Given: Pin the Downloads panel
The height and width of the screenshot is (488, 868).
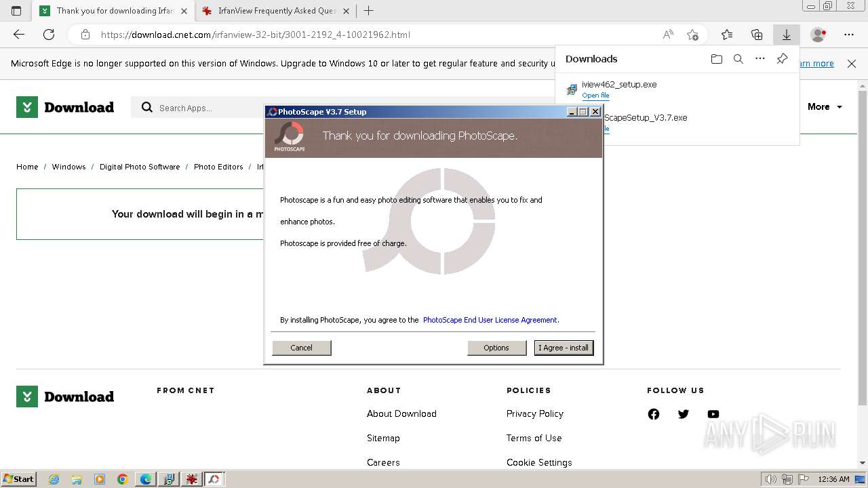Looking at the screenshot, I should 782,59.
